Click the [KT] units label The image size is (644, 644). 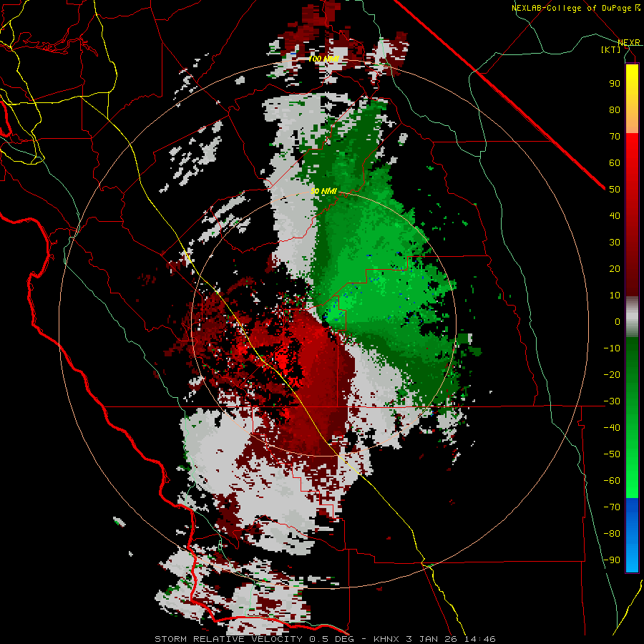pyautogui.click(x=610, y=49)
